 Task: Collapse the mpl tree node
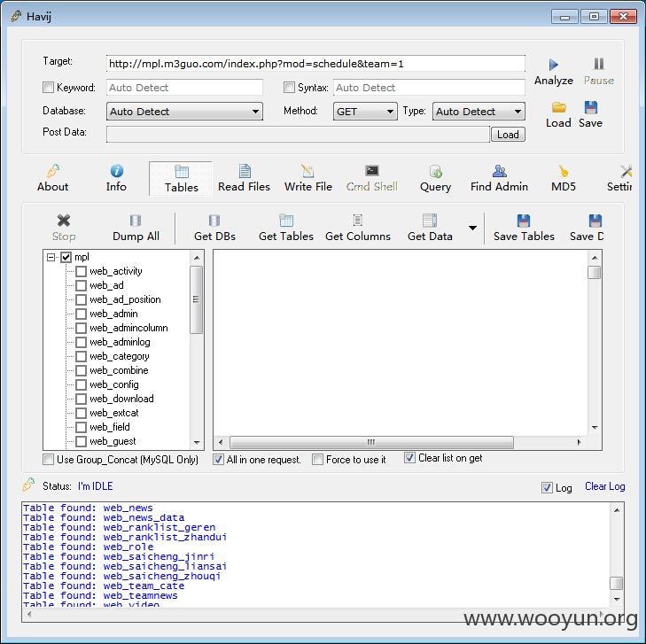coord(51,258)
